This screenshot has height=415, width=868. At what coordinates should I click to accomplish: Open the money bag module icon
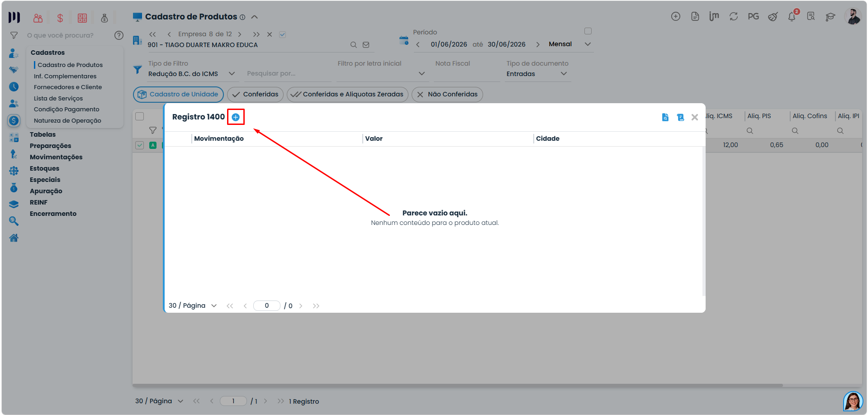[x=104, y=18]
